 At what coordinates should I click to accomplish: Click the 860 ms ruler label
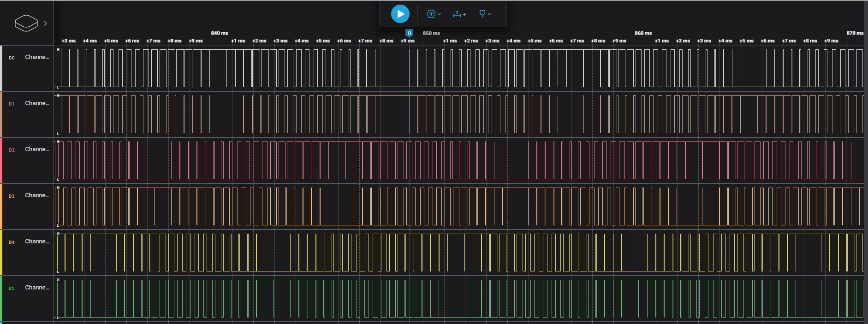(x=643, y=33)
